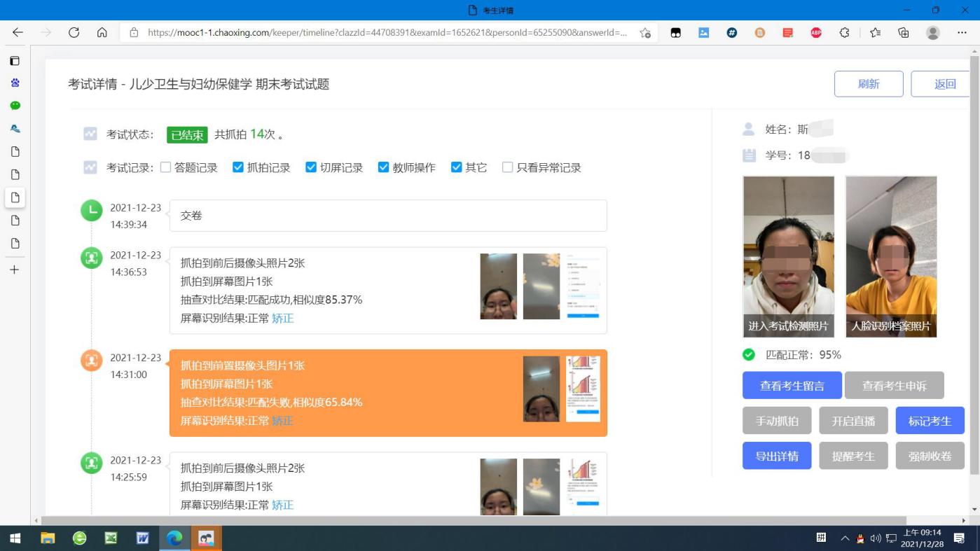This screenshot has height=551, width=980.
Task: Enable the 答题记录 checkbox
Action: coord(166,167)
